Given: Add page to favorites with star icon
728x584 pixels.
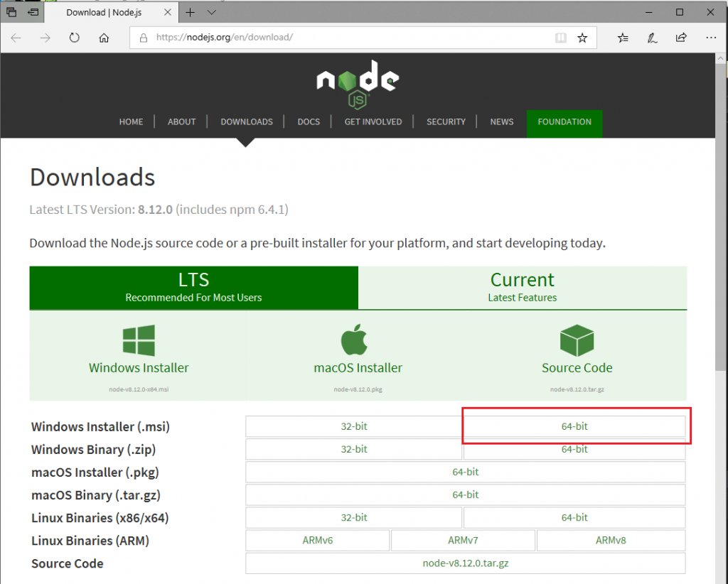Looking at the screenshot, I should (x=582, y=38).
